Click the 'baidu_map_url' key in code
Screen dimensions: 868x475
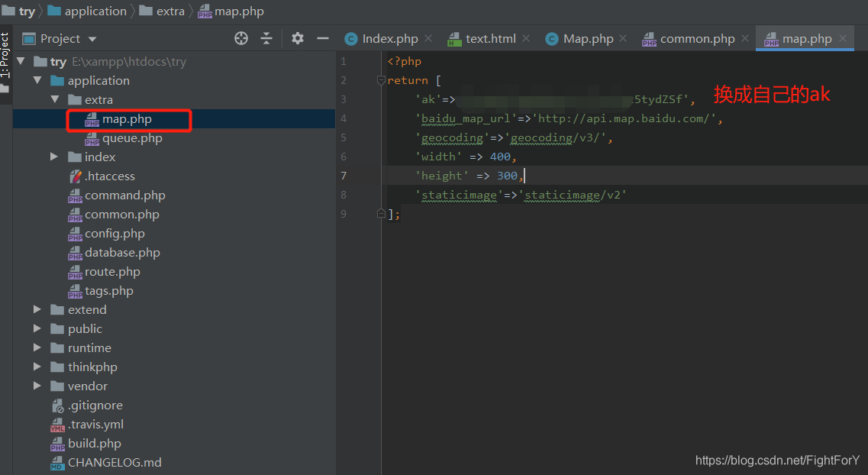(x=466, y=118)
